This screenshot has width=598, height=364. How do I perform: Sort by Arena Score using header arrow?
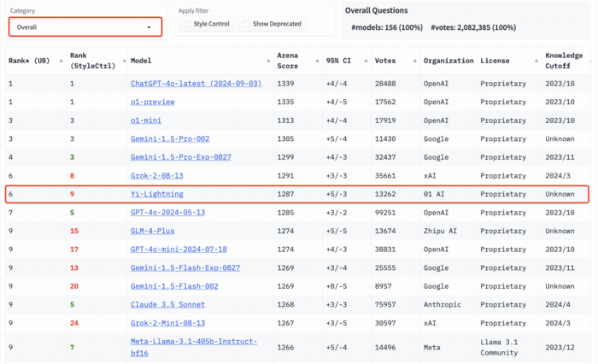point(318,61)
